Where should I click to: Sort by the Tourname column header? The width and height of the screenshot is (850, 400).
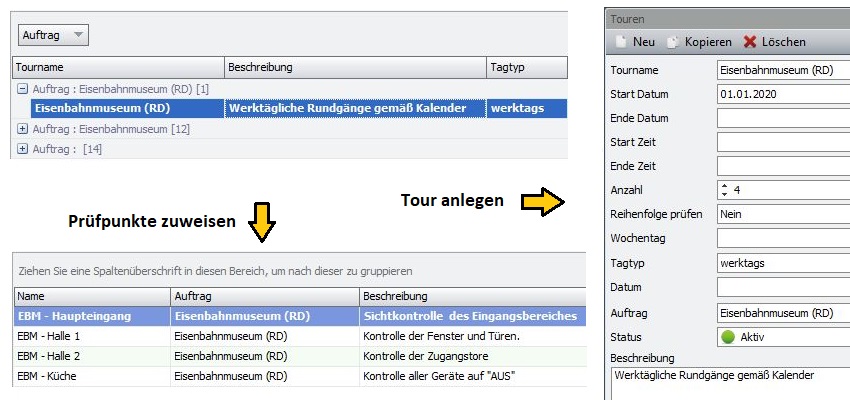[x=118, y=67]
